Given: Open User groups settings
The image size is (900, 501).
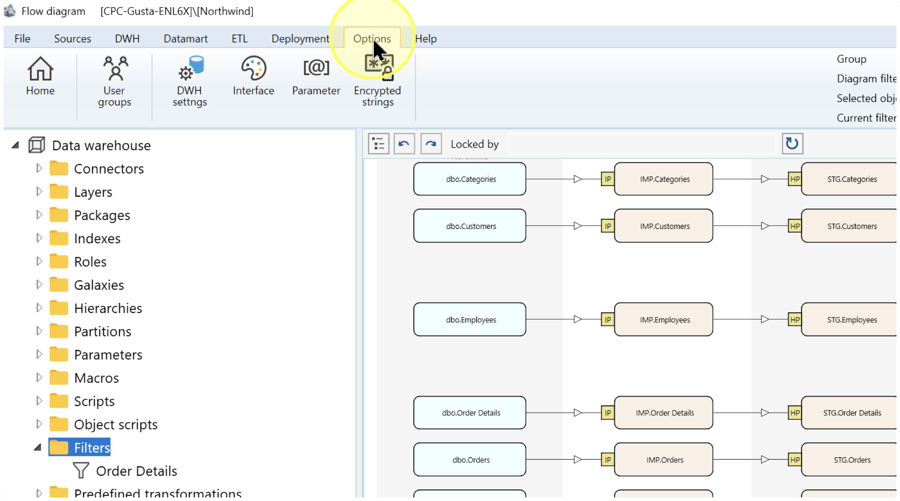Looking at the screenshot, I should 114,81.
